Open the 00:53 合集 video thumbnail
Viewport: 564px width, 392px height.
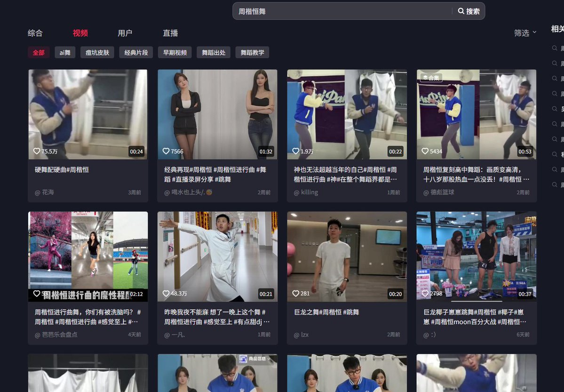(477, 114)
